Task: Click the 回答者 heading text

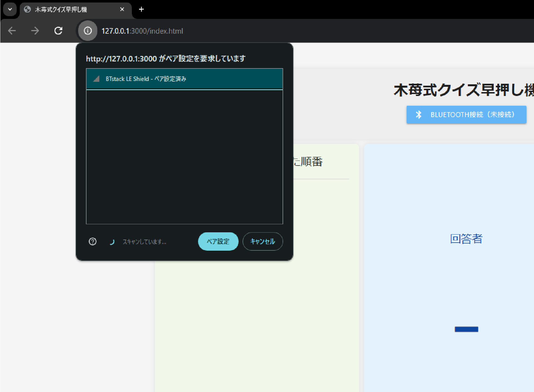Action: 466,239
